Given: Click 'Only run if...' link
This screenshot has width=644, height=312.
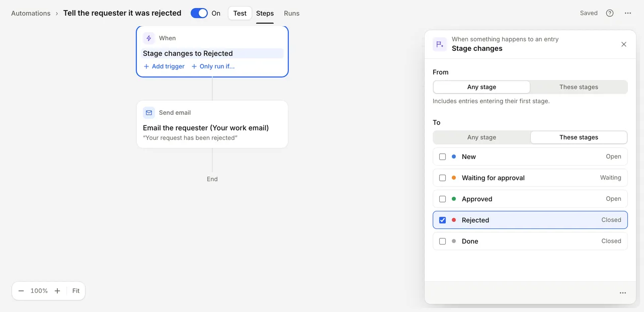Looking at the screenshot, I should pyautogui.click(x=213, y=66).
